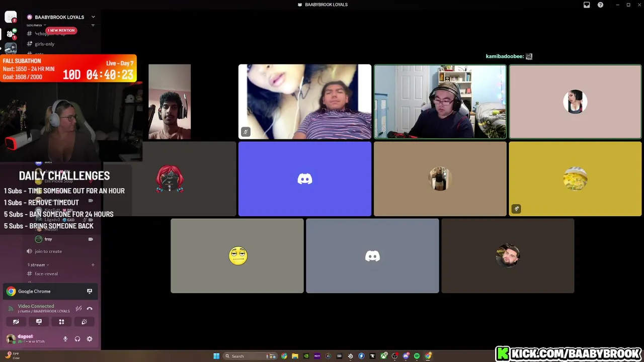Screen dimensions: 644x362
Task: Select the yellow tile with food avatar
Action: 575,178
